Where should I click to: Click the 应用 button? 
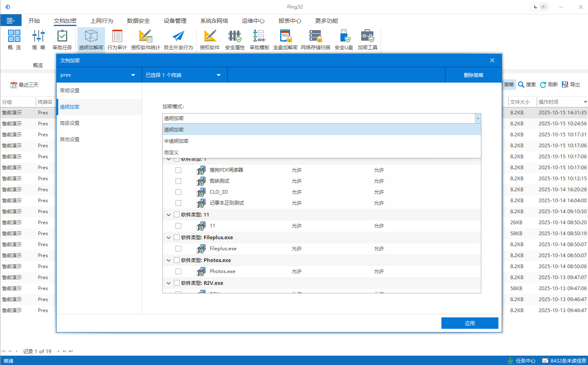(470, 323)
